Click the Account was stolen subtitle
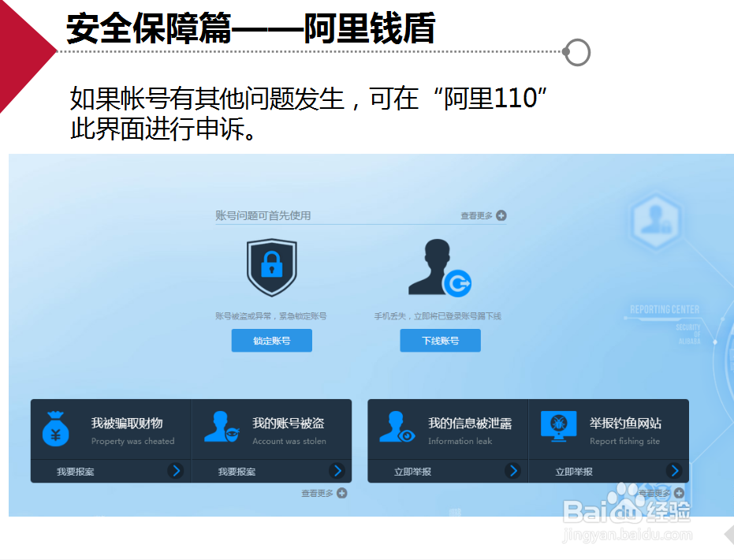Image resolution: width=734 pixels, height=560 pixels. pos(289,441)
